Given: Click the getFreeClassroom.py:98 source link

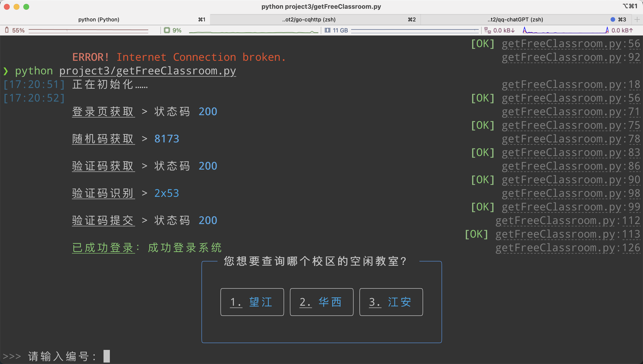Looking at the screenshot, I should click(x=571, y=194).
